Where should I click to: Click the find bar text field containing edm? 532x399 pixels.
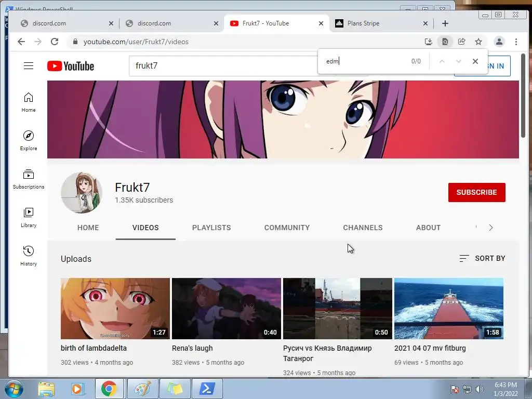pos(365,61)
